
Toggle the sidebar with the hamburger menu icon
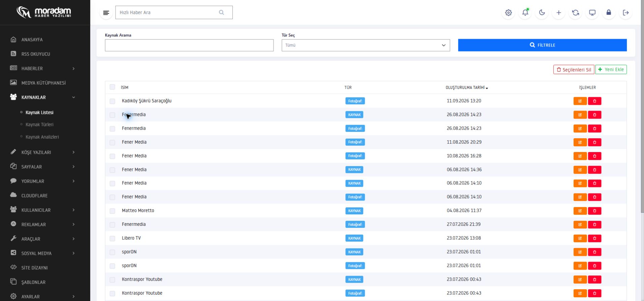point(106,13)
